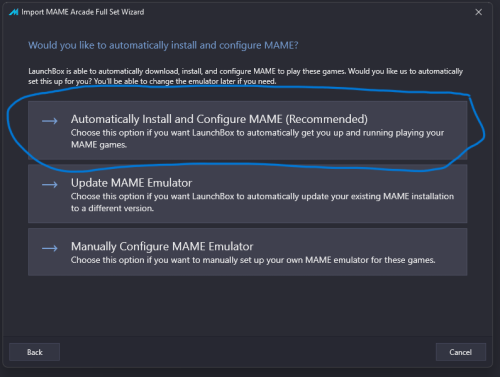Viewport: 500px width, 377px height.
Task: Click arrow icon beside Update MAME Emulator
Action: tap(50, 184)
